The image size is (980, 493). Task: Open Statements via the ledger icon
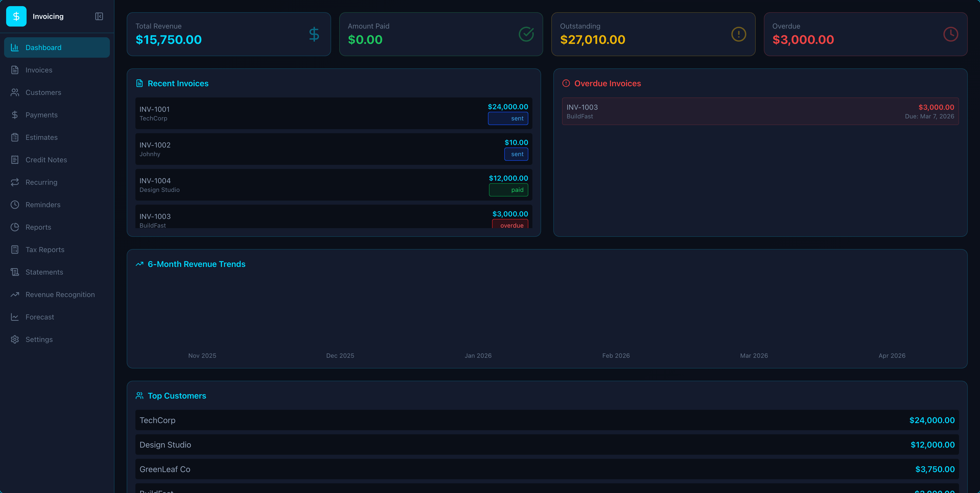tap(15, 272)
